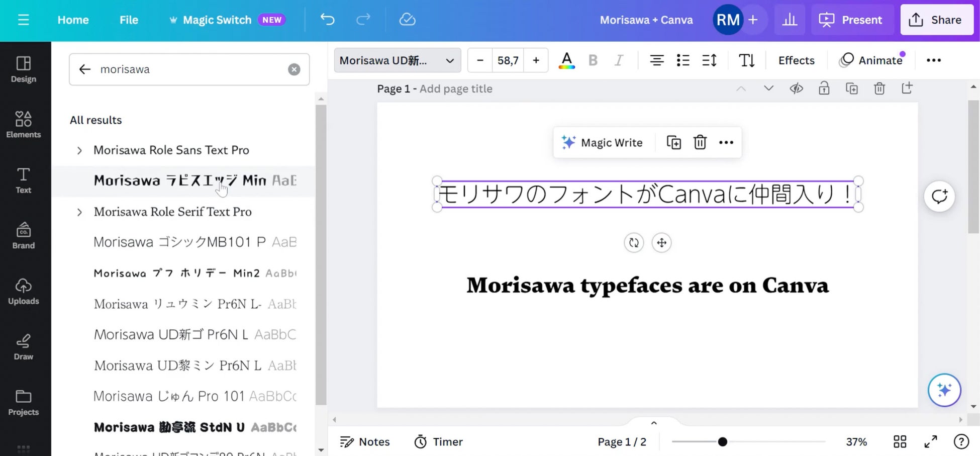Expand Morisawa Role Serif Text Pro
This screenshot has height=456, width=980.
click(x=79, y=212)
